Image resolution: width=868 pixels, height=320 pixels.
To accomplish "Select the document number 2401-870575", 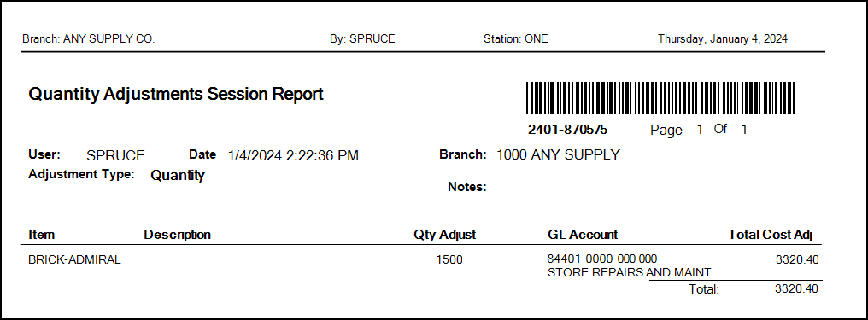I will [568, 130].
